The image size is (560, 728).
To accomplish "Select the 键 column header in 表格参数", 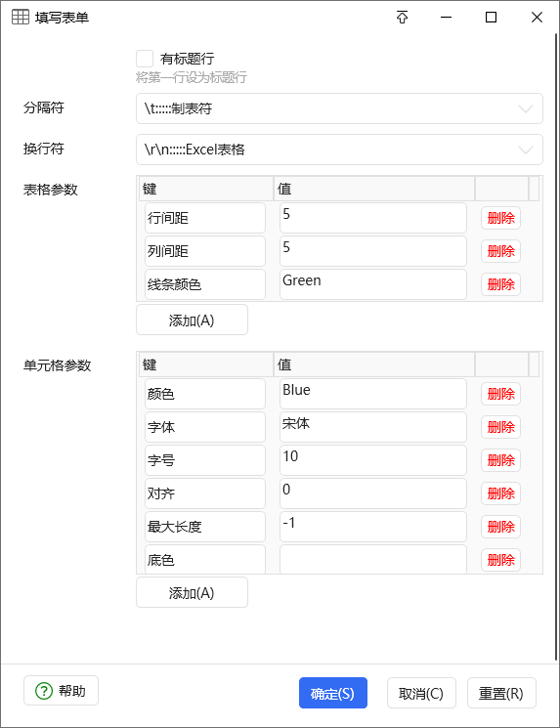I will tap(206, 189).
